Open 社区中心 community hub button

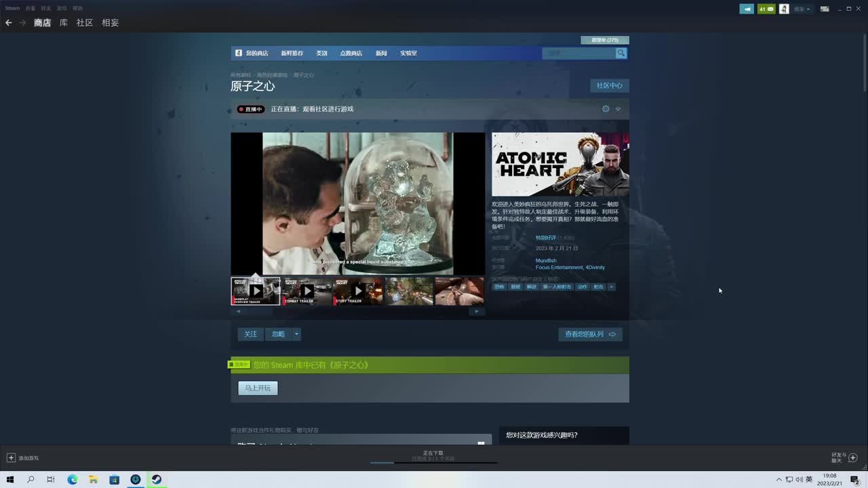pos(610,85)
